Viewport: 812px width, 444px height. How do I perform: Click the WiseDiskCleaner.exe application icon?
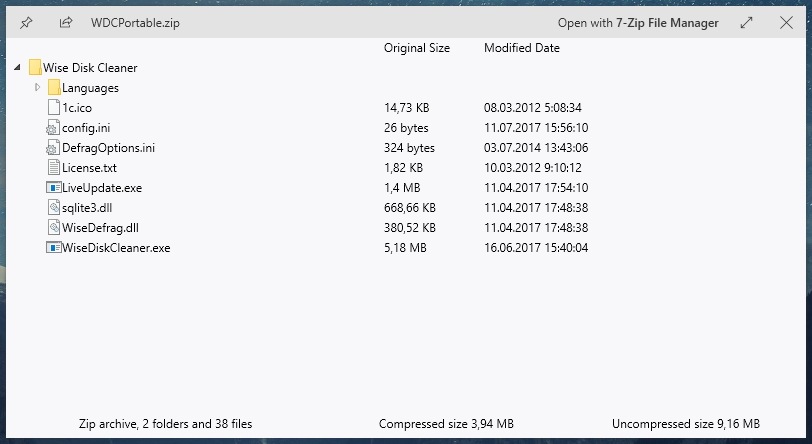pos(53,248)
